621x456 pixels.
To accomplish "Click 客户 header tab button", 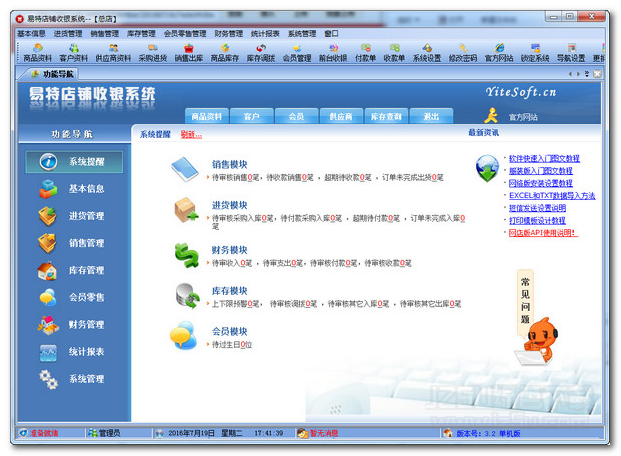I will (x=251, y=116).
